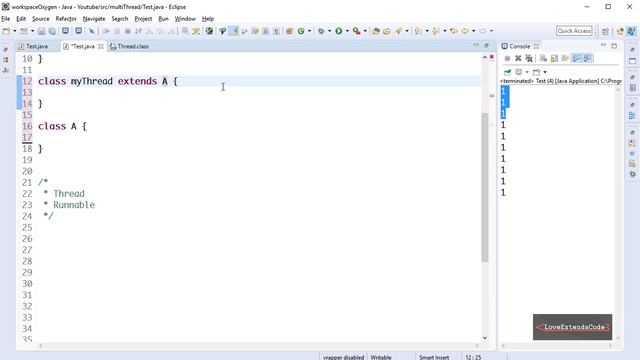The image size is (640, 360).
Task: Open the New Java Class dropdown arrow
Action: coord(309,31)
